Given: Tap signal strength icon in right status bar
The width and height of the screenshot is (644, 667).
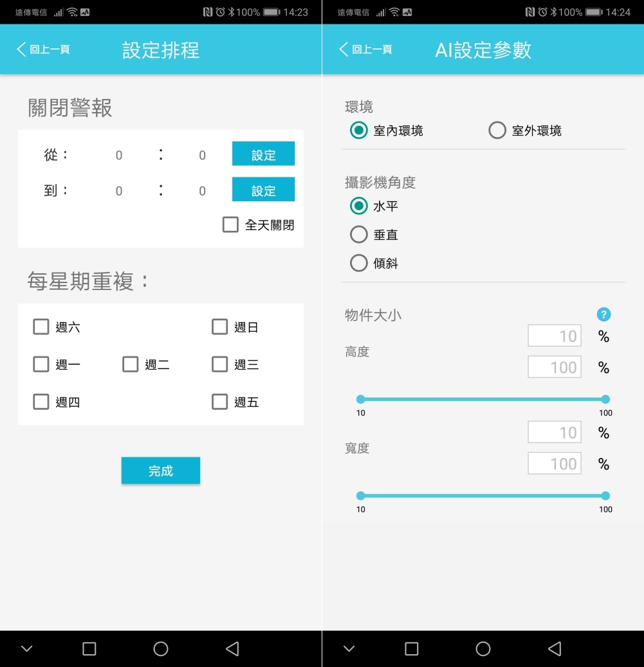Looking at the screenshot, I should click(381, 12).
